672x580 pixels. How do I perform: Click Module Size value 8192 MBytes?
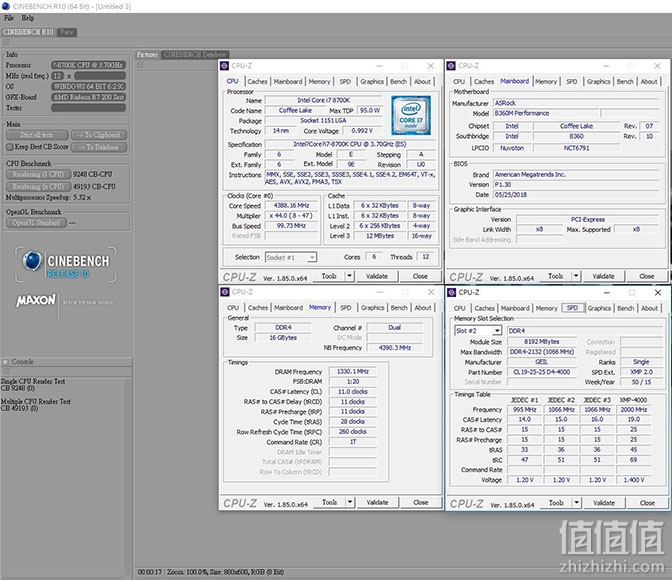click(542, 342)
